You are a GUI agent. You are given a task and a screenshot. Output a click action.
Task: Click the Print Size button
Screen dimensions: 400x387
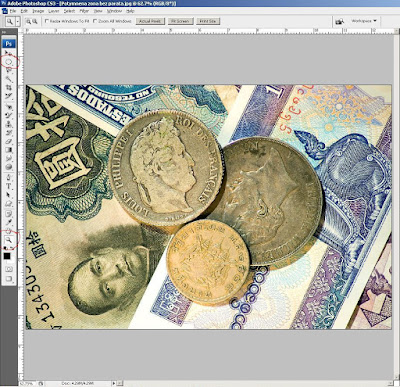tap(208, 21)
